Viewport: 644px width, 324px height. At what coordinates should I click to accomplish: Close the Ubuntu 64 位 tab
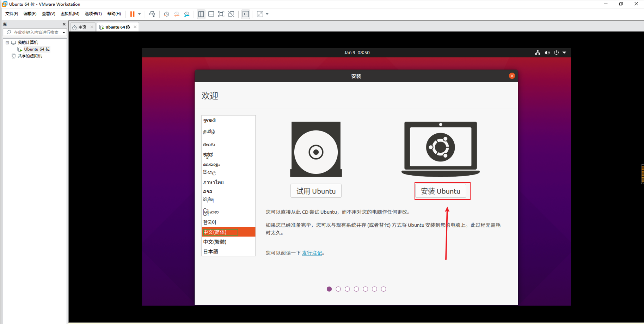(135, 27)
